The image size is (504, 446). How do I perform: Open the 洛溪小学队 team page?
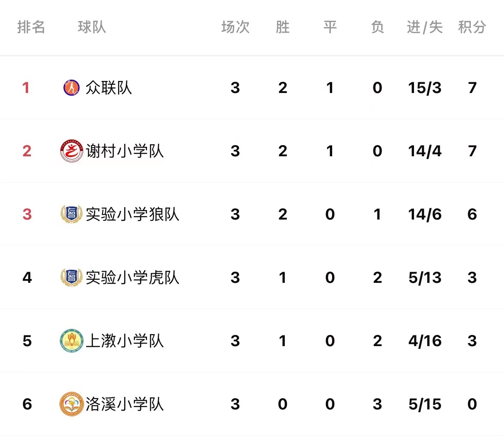pyautogui.click(x=125, y=404)
